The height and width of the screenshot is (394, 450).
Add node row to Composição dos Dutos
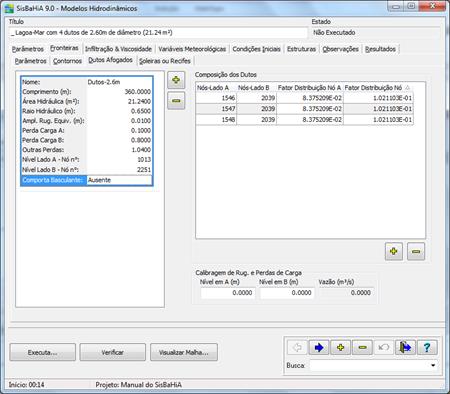394,251
